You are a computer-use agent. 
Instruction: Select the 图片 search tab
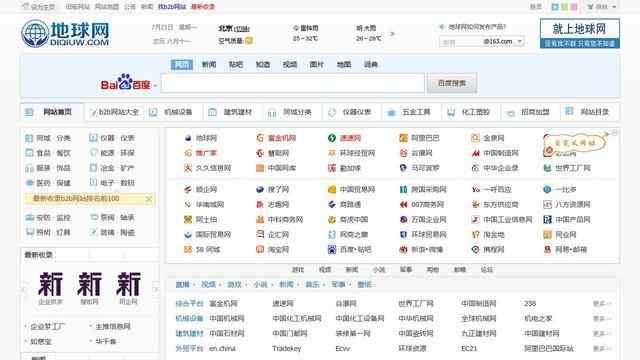[x=316, y=64]
